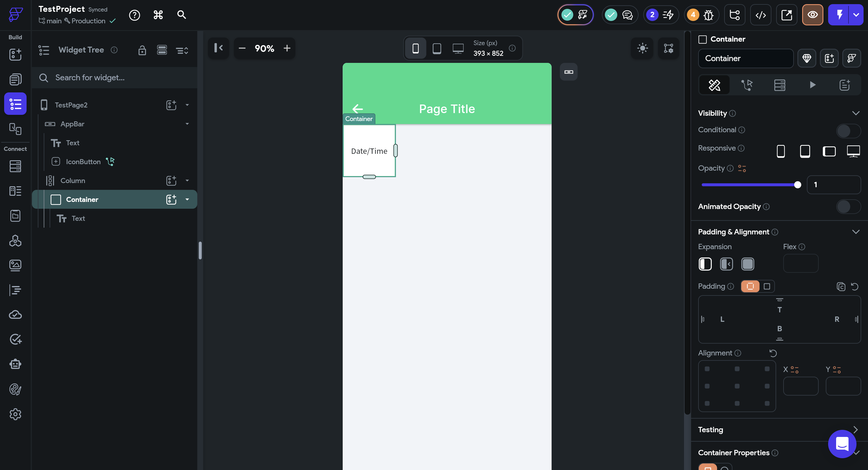Open the Storyboard icon in left sidebar
The width and height of the screenshot is (868, 470).
(15, 129)
